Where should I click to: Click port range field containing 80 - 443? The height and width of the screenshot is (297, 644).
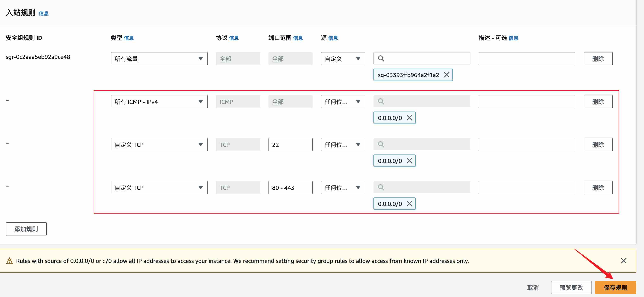tap(290, 188)
